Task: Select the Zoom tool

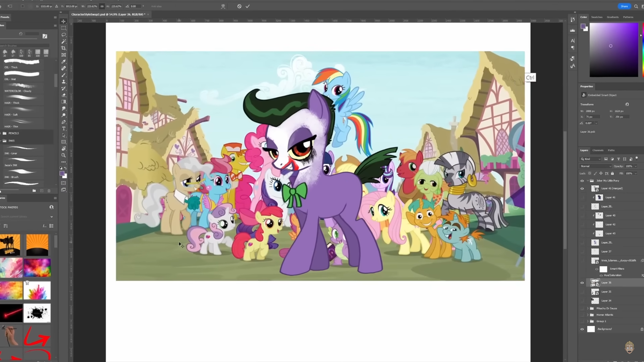Action: pyautogui.click(x=63, y=156)
